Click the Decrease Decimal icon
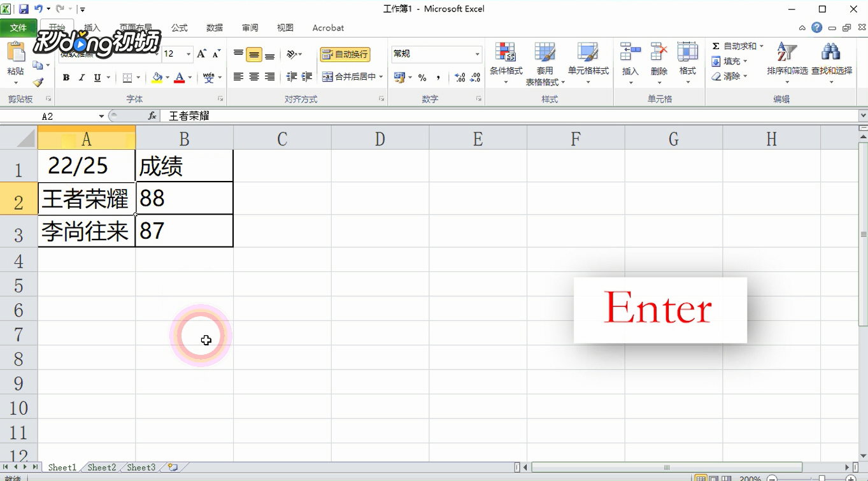868x481 pixels. coord(475,77)
